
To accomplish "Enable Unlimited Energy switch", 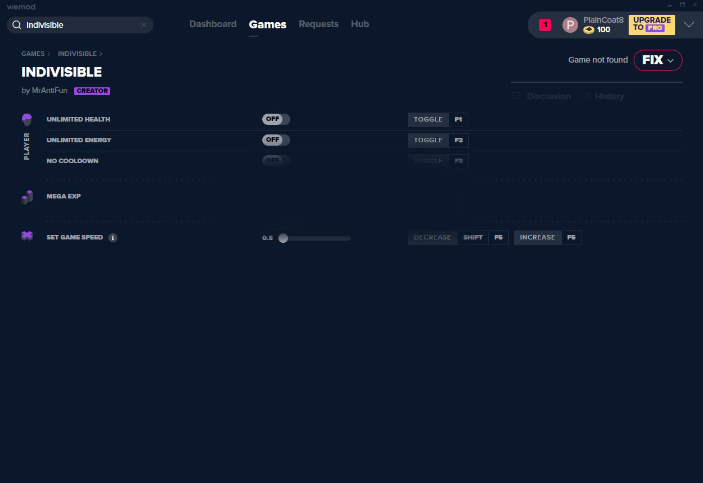I will coord(276,140).
